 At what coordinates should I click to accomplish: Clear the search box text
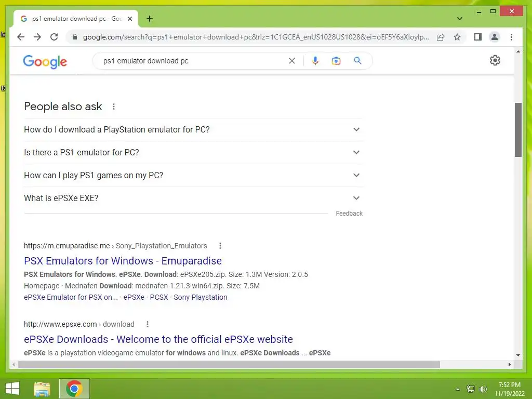pyautogui.click(x=292, y=61)
